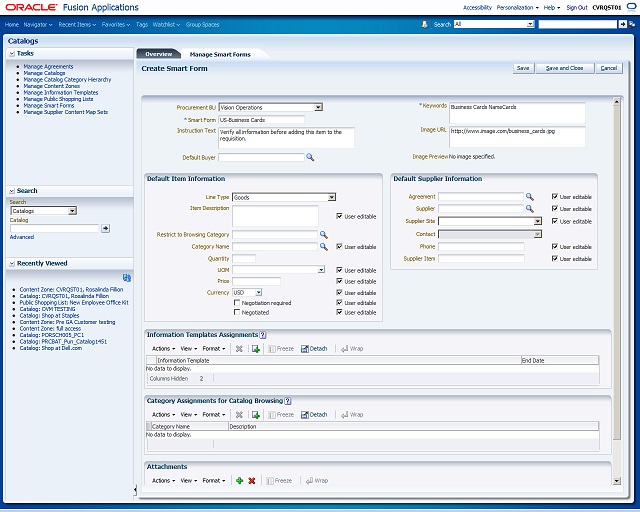The width and height of the screenshot is (640, 512).
Task: Open the Currency USD dropdown
Action: [x=259, y=293]
